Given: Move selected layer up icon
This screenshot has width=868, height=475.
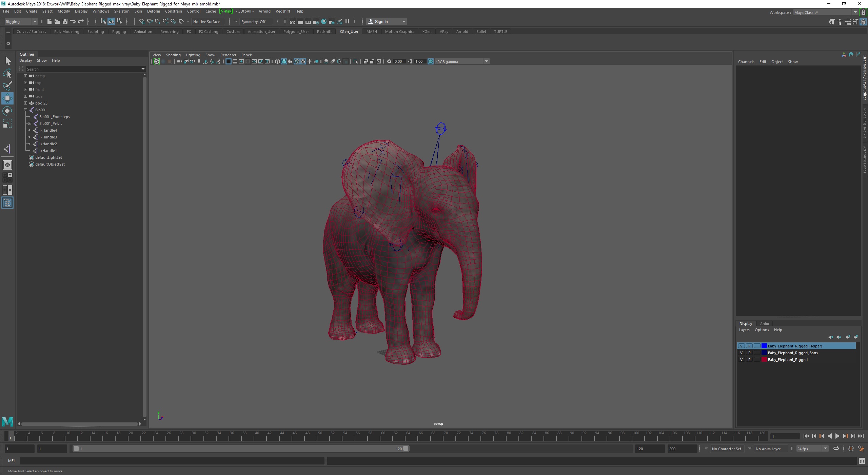Looking at the screenshot, I should 830,337.
